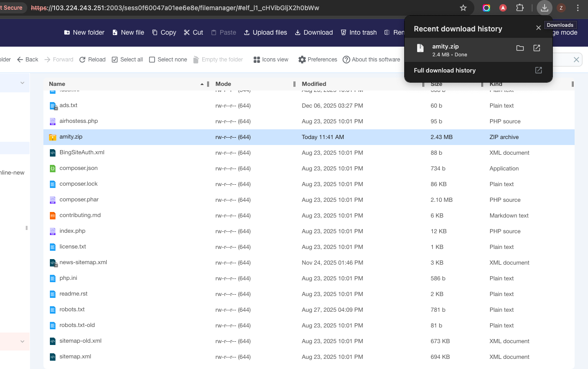Open Preferences settings
The height and width of the screenshot is (369, 588).
(x=318, y=60)
